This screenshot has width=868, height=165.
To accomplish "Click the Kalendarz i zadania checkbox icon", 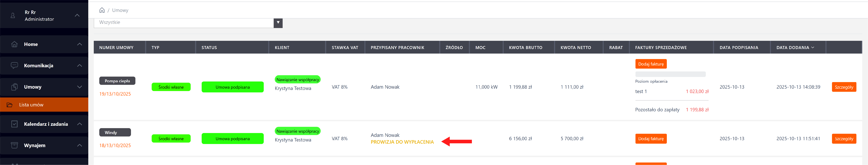I will click(14, 124).
